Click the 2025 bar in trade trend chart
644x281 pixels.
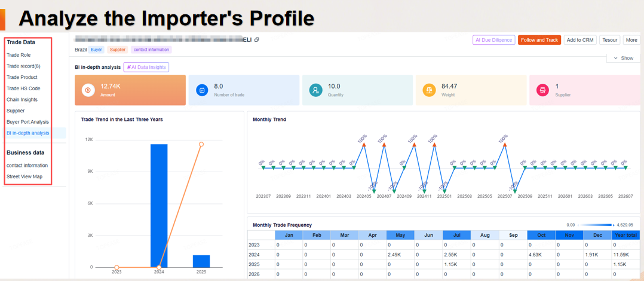(x=201, y=261)
